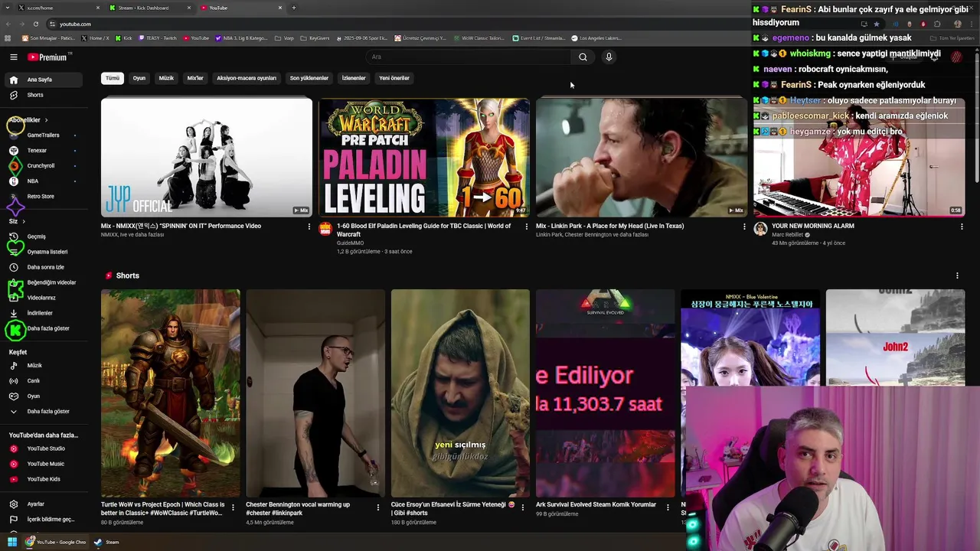Start voice search with the microphone
This screenshot has height=551, width=980.
[609, 57]
